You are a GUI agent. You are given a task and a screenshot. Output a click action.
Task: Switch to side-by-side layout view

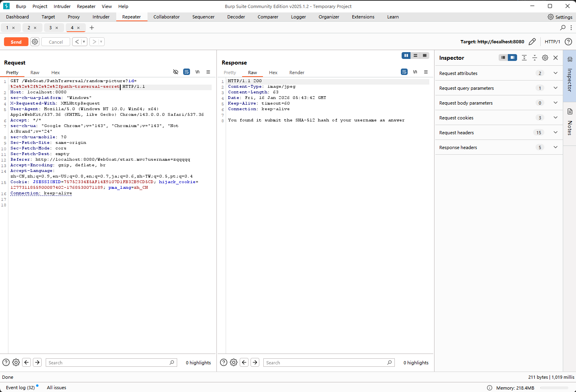click(x=406, y=56)
